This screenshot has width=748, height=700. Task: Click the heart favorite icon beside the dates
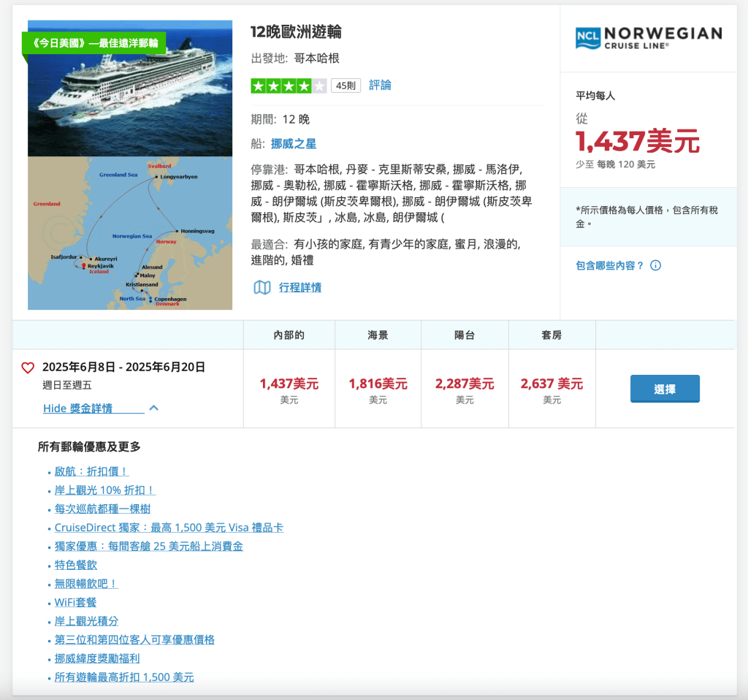28,368
